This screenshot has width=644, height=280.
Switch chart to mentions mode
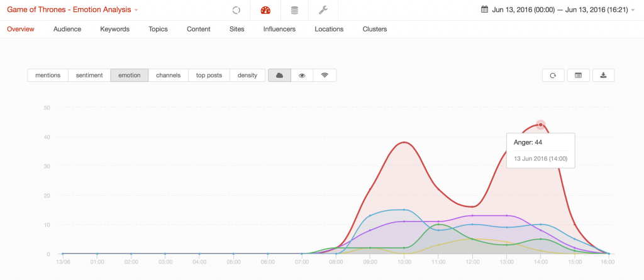[48, 75]
